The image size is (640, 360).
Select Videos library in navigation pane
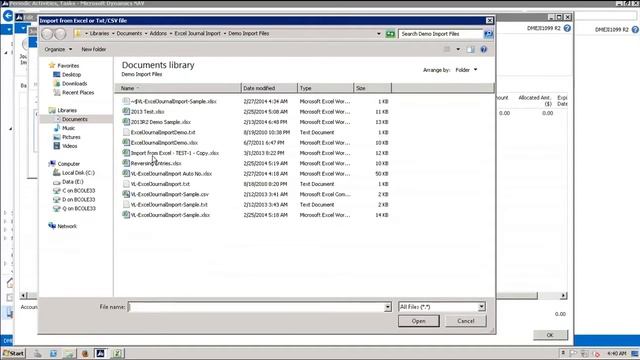69,146
